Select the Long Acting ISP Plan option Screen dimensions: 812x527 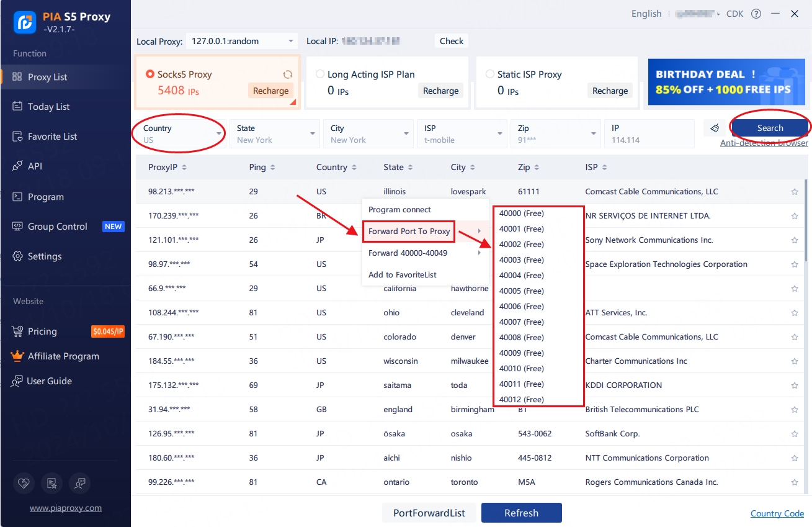coord(320,74)
